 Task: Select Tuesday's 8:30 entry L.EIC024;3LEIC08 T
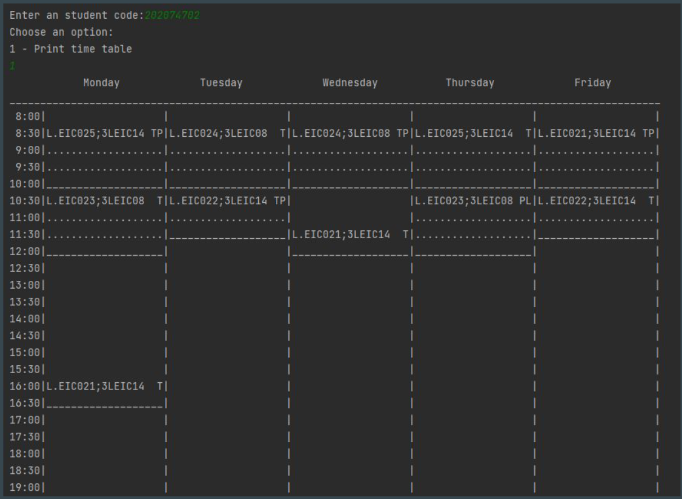tap(227, 133)
